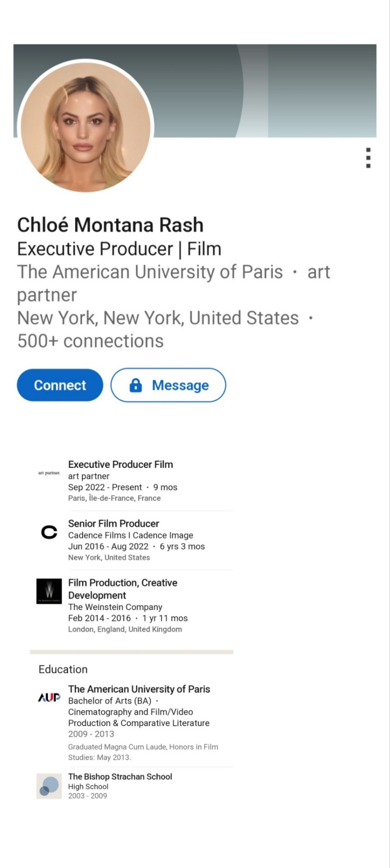
Task: Click The Weinstein Company name text
Action: [115, 607]
